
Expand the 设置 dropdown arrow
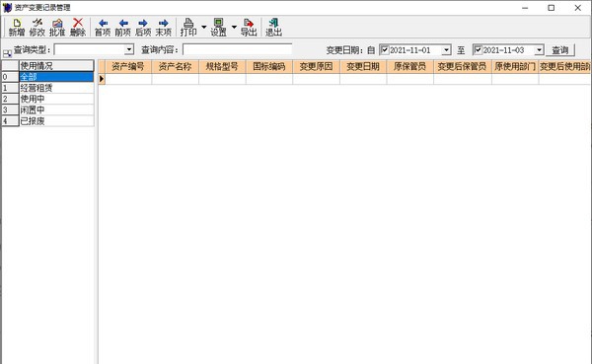[x=234, y=27]
